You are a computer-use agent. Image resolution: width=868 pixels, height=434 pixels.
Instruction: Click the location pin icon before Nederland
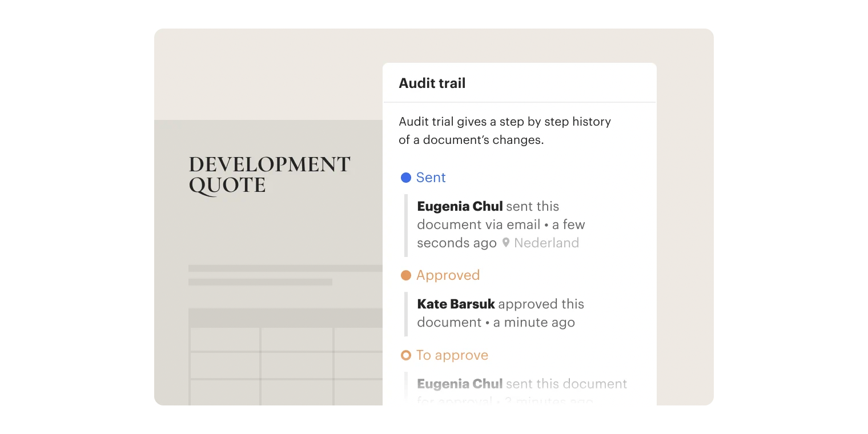point(505,243)
